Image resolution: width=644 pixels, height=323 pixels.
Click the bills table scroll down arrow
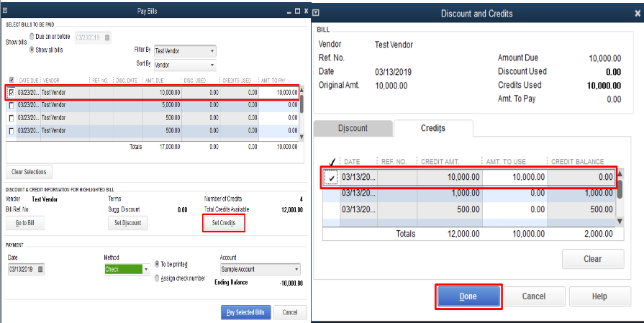click(x=302, y=137)
